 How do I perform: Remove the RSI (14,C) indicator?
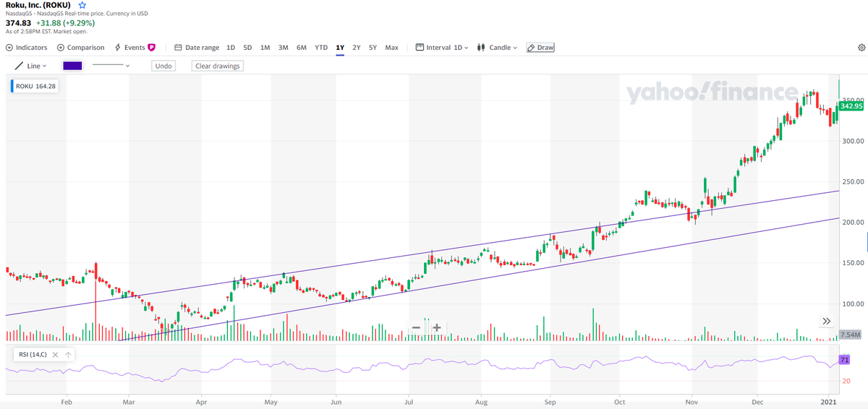pyautogui.click(x=55, y=355)
